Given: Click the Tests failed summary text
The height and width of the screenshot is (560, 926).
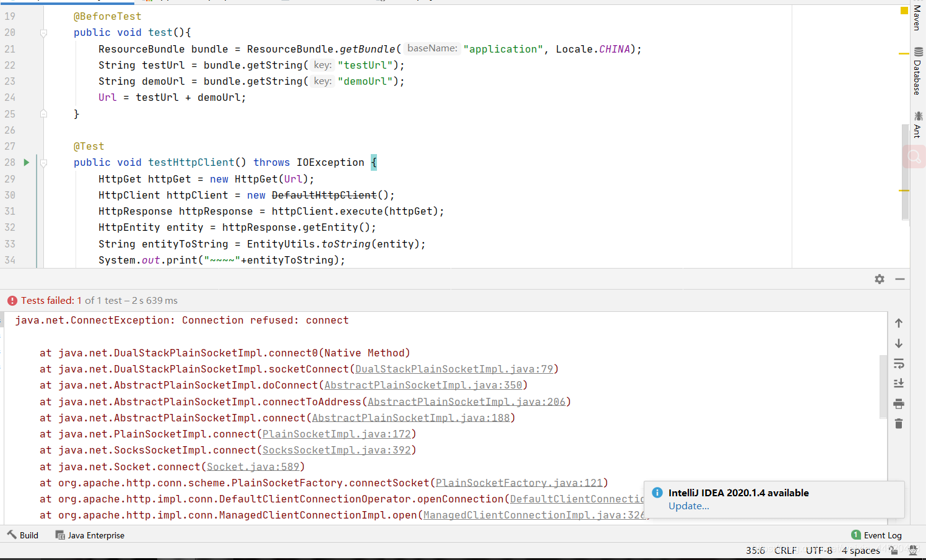Looking at the screenshot, I should point(99,301).
